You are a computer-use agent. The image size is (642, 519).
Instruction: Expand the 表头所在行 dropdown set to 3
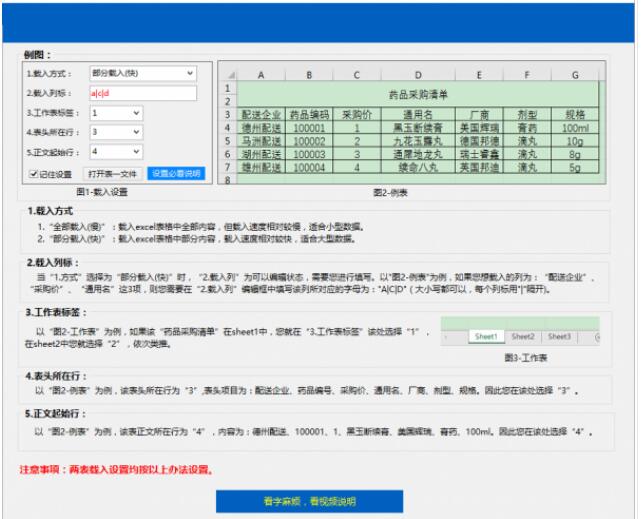click(x=116, y=132)
